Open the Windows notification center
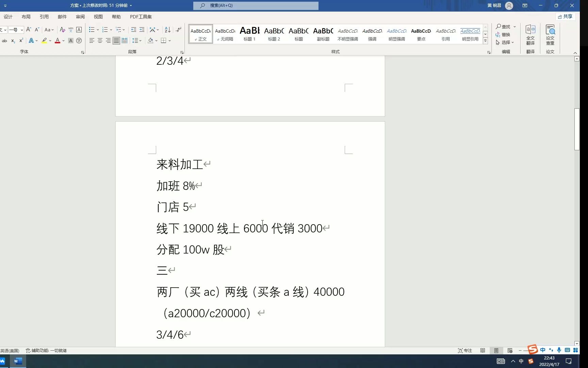 coord(568,361)
